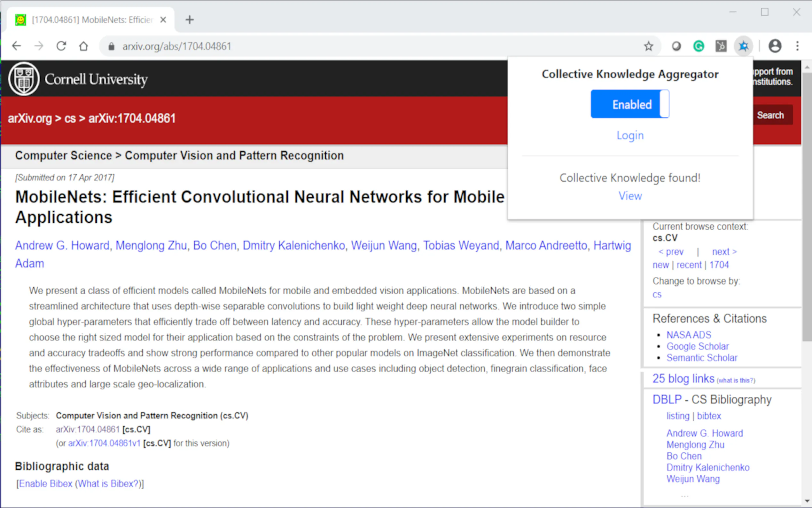
Task: Open author Tobias Weyand link
Action: tap(461, 245)
